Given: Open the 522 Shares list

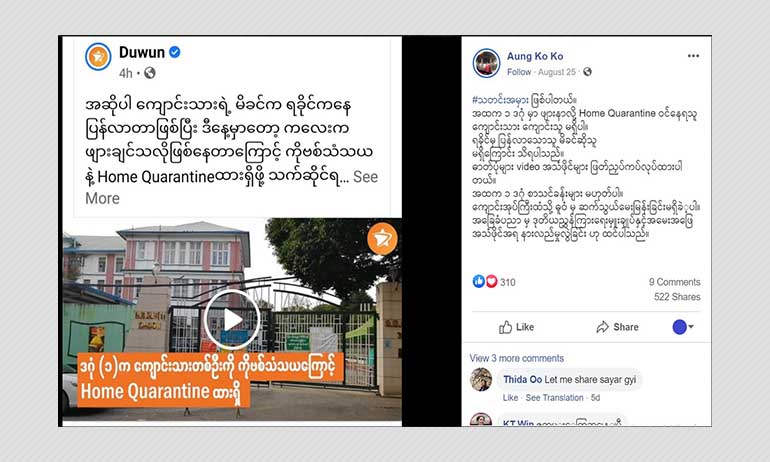Looking at the screenshot, I should (x=677, y=297).
